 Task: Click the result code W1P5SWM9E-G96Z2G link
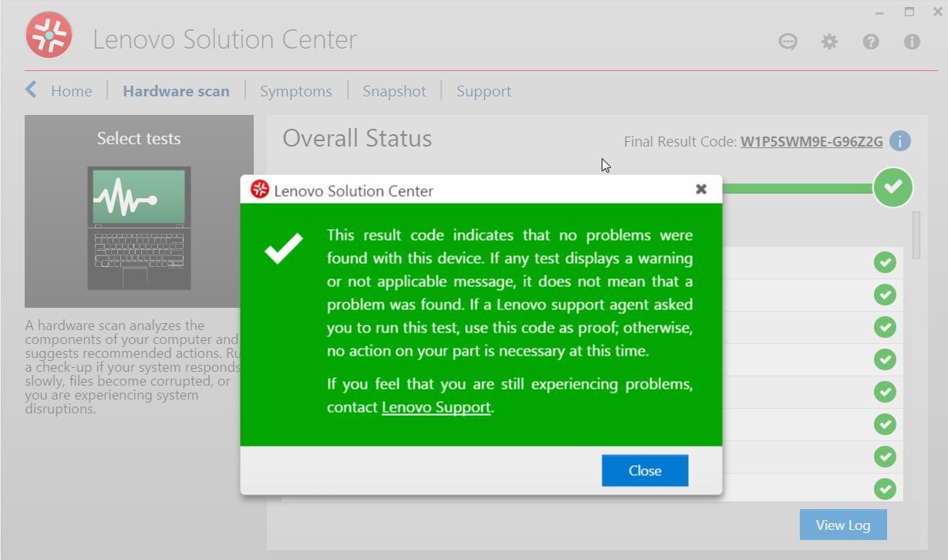click(x=811, y=142)
